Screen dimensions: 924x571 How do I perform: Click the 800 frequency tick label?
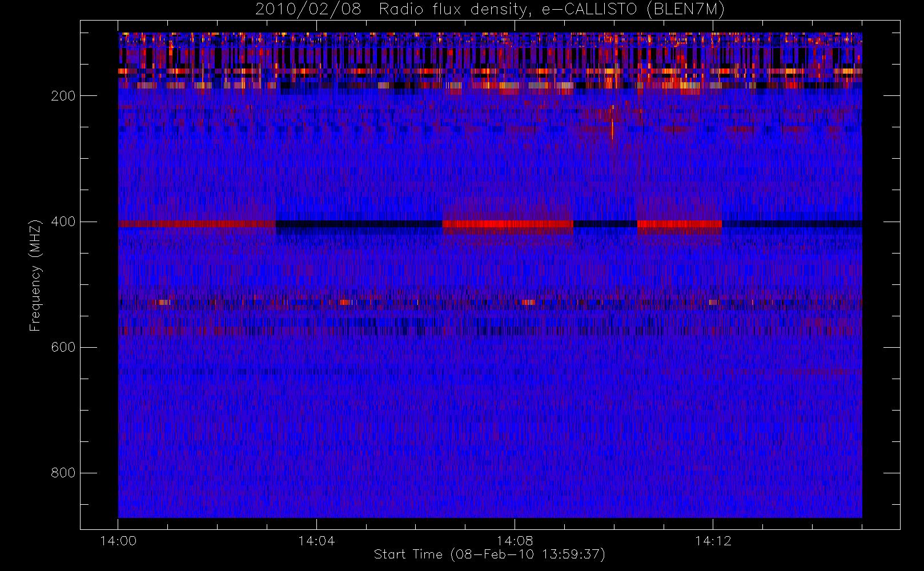pos(63,473)
